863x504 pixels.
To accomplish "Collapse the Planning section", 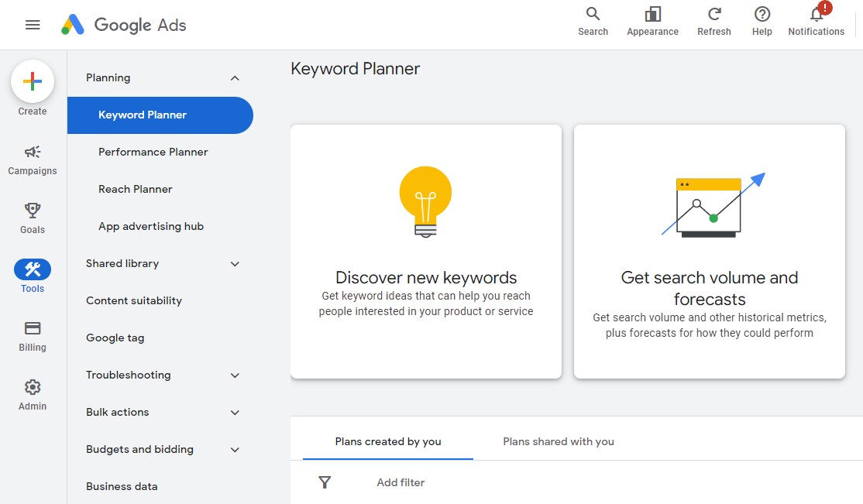I will pos(235,78).
